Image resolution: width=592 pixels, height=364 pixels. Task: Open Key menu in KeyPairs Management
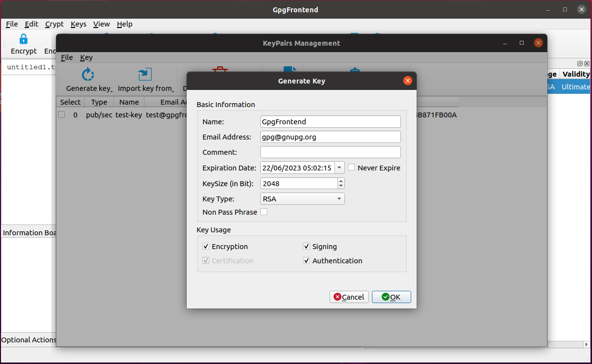[86, 57]
